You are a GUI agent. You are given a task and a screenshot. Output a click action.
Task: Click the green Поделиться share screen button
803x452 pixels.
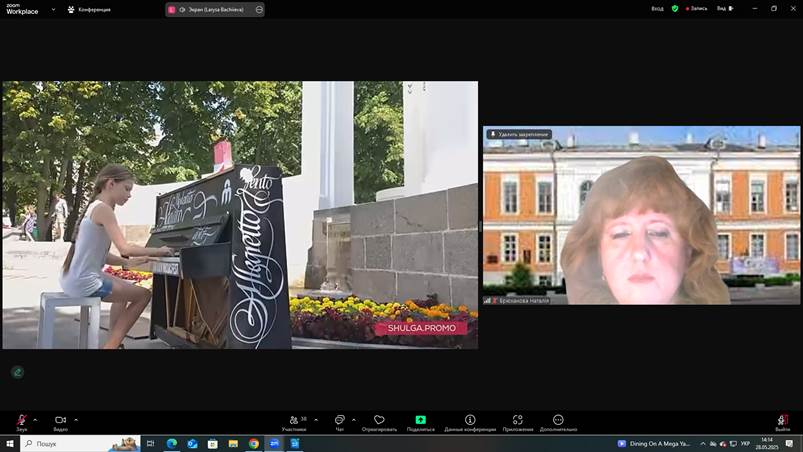[x=421, y=421]
